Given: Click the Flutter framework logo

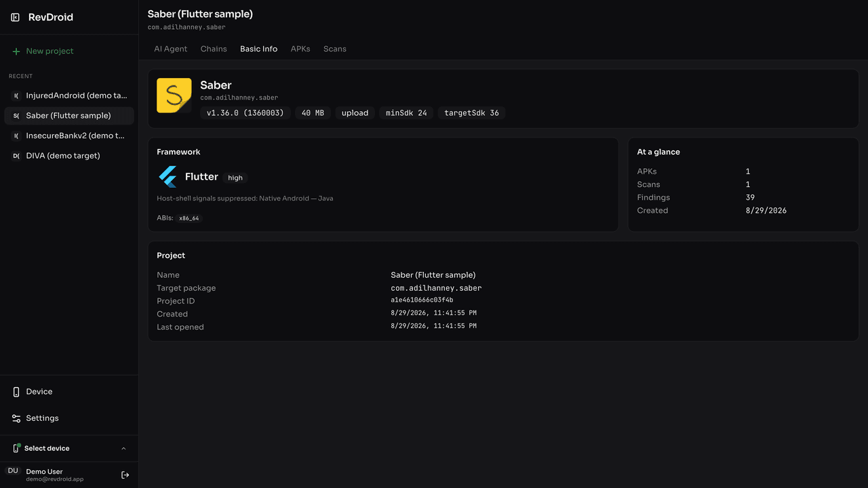Looking at the screenshot, I should click(167, 177).
